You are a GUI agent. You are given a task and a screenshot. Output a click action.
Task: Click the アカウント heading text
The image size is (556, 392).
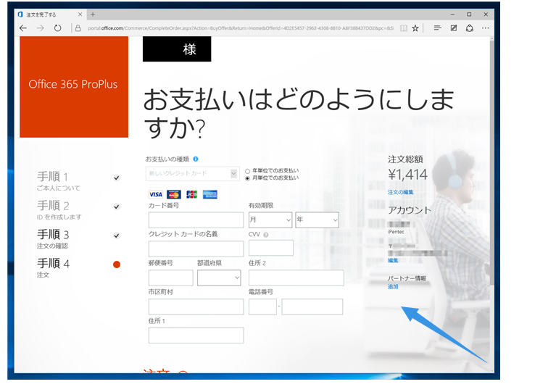point(410,210)
